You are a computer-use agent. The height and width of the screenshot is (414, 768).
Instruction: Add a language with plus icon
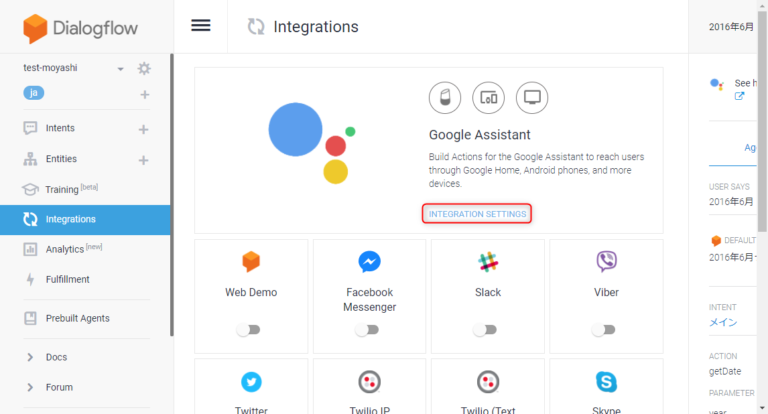pyautogui.click(x=144, y=94)
